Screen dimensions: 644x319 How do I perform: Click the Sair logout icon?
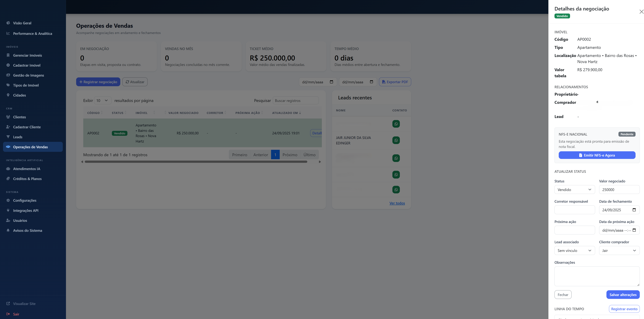(8, 314)
